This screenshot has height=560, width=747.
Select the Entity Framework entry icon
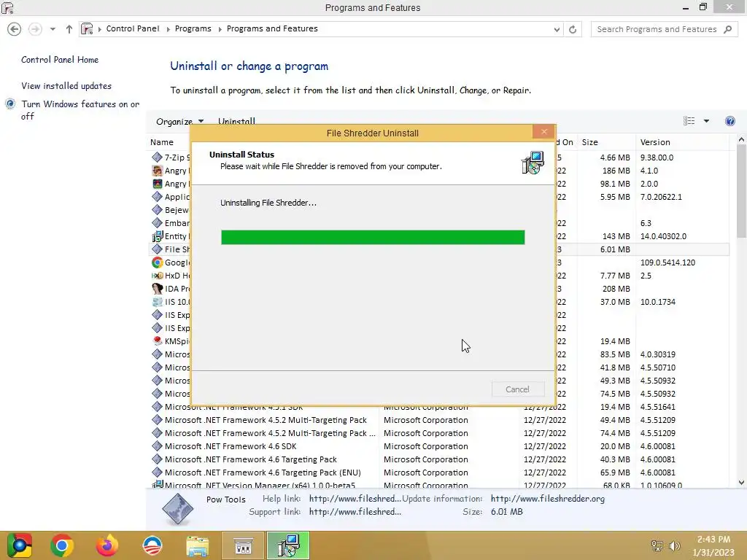click(158, 236)
